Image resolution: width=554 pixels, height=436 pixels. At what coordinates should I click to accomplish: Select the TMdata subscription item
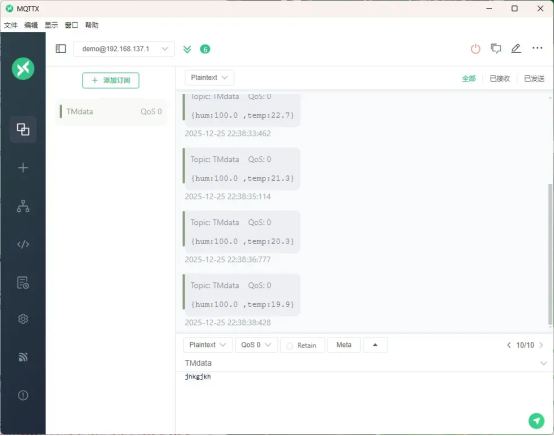[112, 112]
